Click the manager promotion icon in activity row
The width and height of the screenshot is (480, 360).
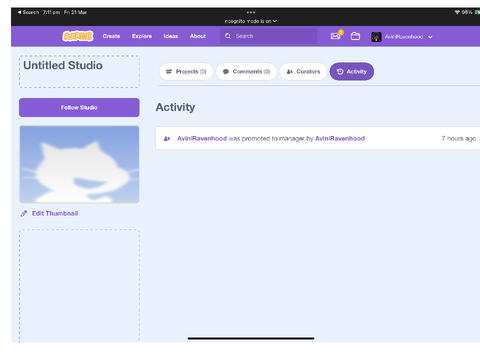167,138
